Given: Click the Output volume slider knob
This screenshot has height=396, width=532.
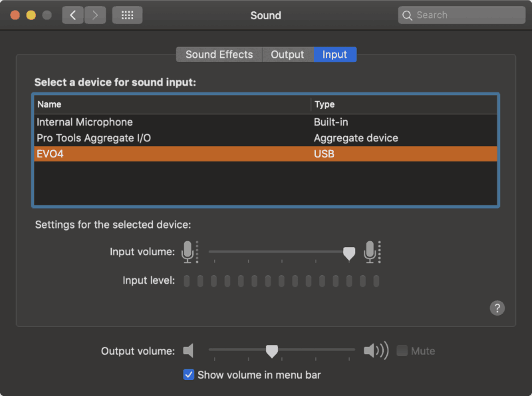Looking at the screenshot, I should [x=271, y=350].
